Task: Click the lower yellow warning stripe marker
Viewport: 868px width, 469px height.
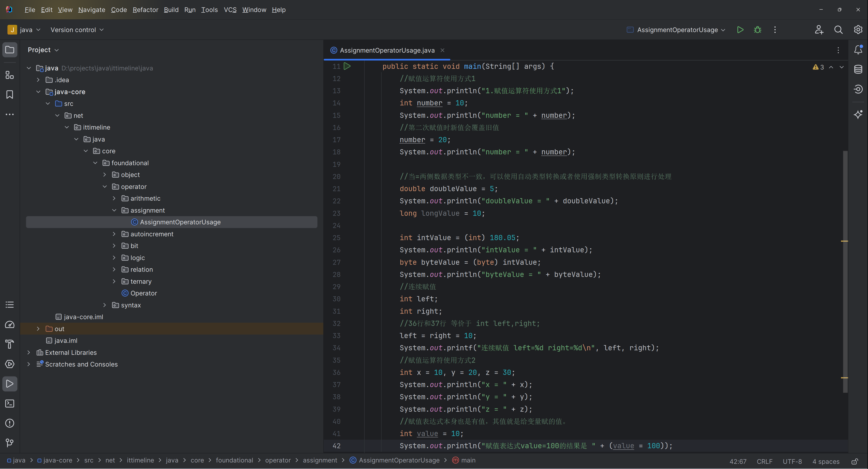Action: tap(845, 378)
